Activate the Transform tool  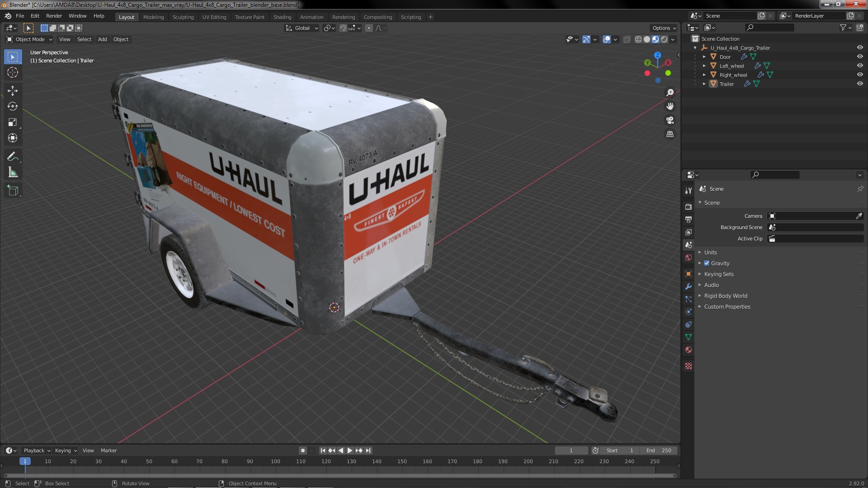point(13,138)
